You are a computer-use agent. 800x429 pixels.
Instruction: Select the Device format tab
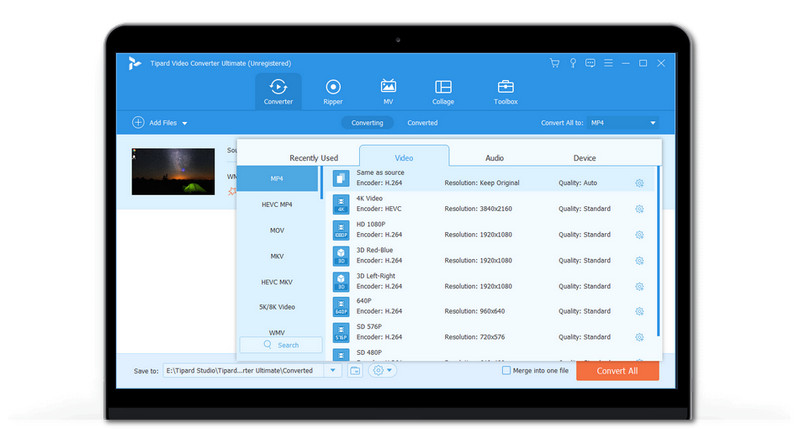(585, 158)
